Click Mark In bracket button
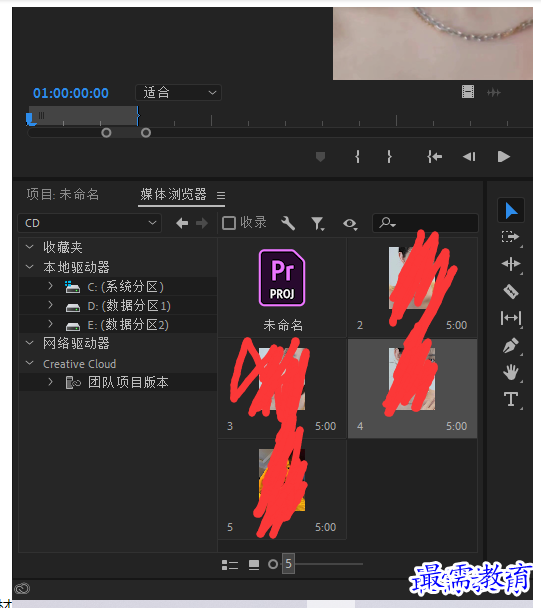Screen dimensions: 541x608 [357, 157]
